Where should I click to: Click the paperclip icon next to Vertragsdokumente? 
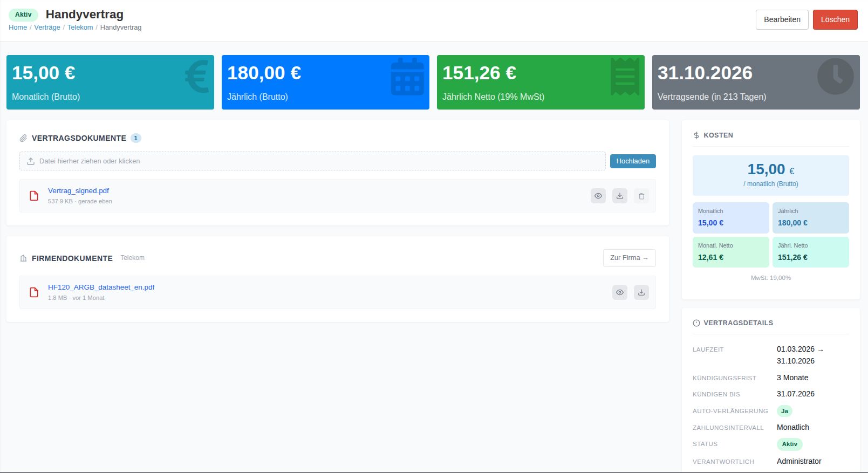pos(23,139)
